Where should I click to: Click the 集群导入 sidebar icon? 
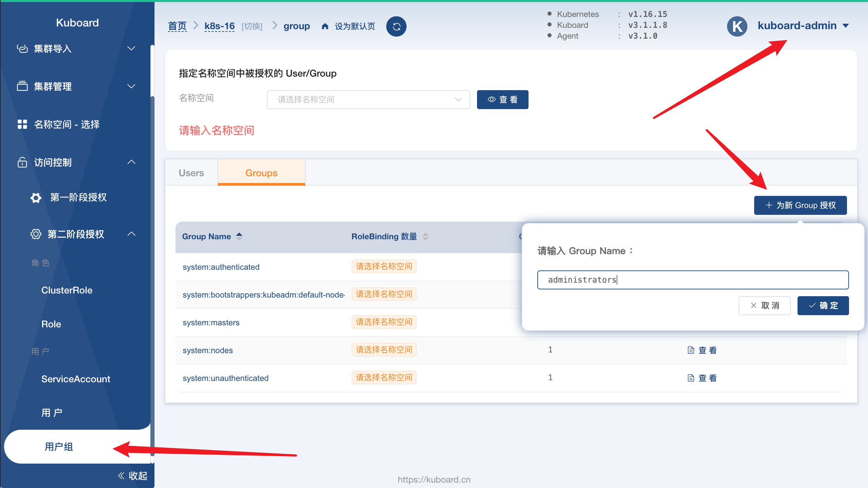[22, 49]
